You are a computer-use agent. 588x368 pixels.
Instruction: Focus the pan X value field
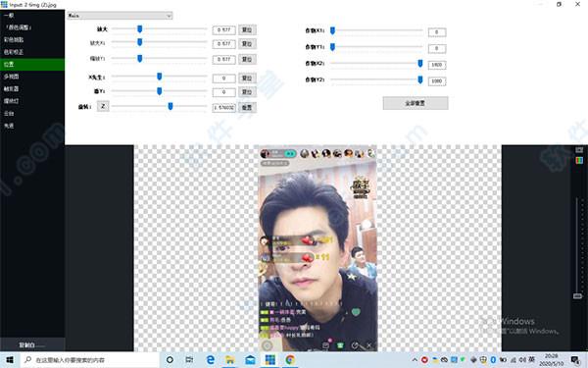point(223,79)
